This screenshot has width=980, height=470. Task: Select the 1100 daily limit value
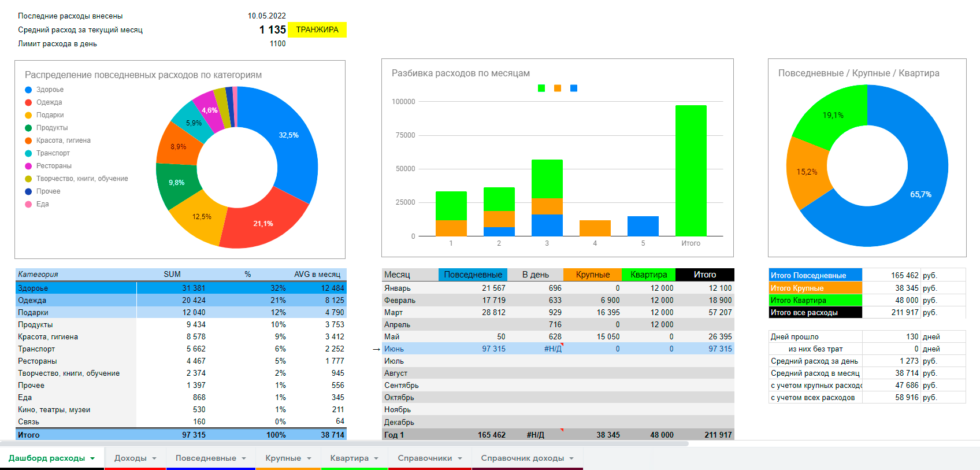point(277,43)
